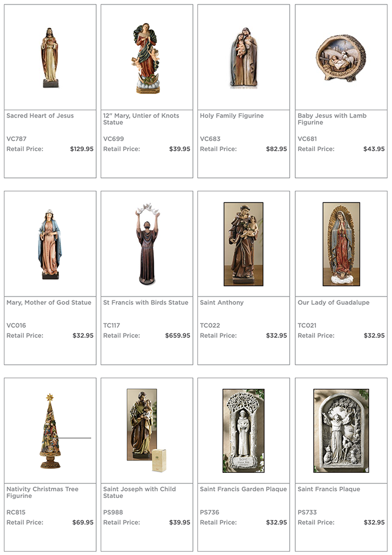392x555 pixels.
Task: Click the Sacred Heart of Jesus title link
Action: coord(40,116)
